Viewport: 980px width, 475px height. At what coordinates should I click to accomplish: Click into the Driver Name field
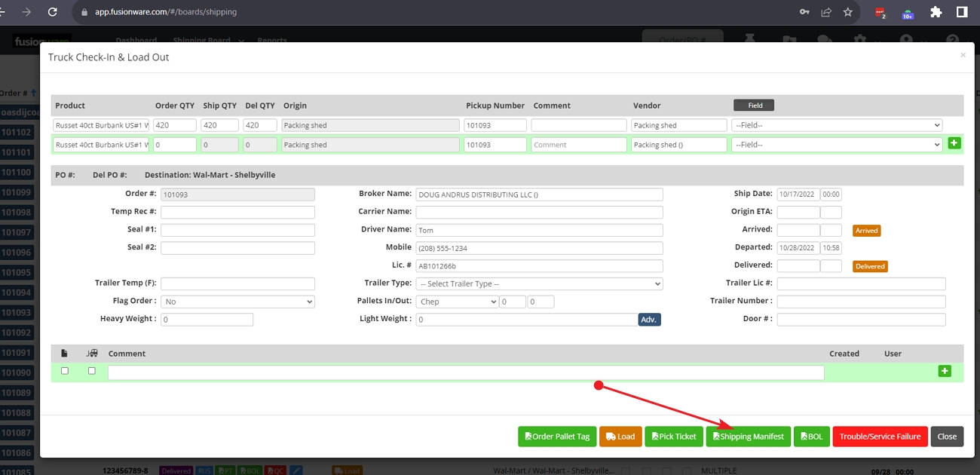(539, 231)
